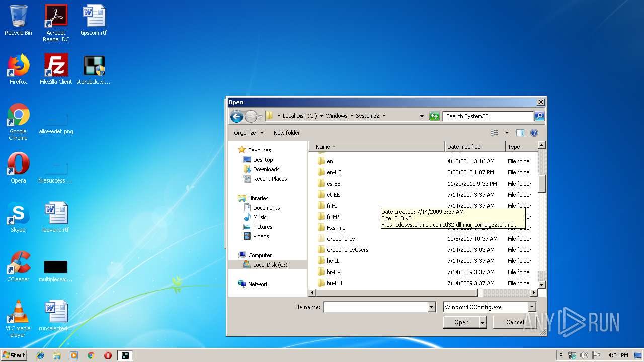Click the volume tray icon
The image size is (644, 362).
pos(584,355)
